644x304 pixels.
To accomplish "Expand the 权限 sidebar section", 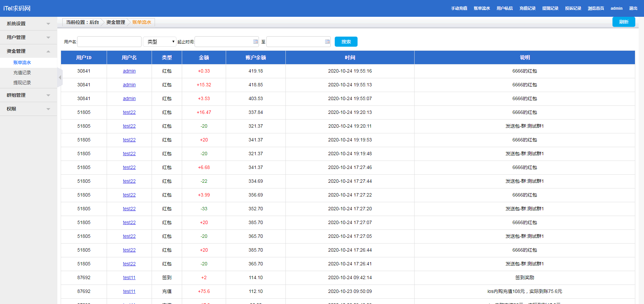I will 28,109.
